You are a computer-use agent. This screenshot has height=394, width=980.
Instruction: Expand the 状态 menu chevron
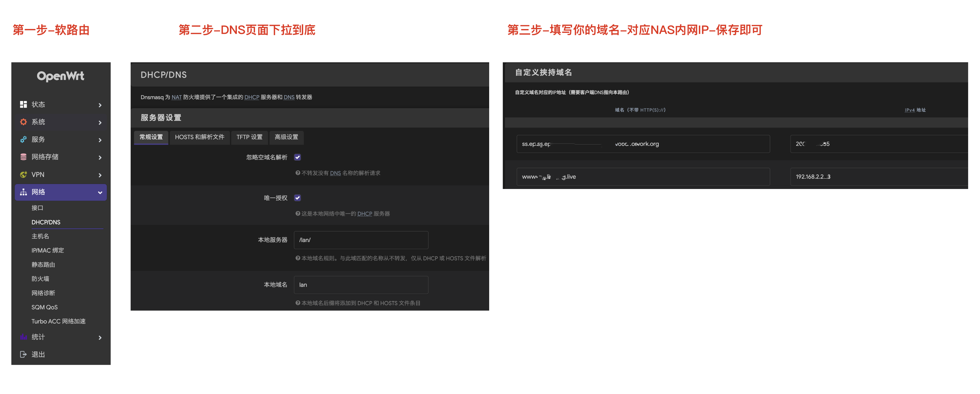pyautogui.click(x=100, y=105)
